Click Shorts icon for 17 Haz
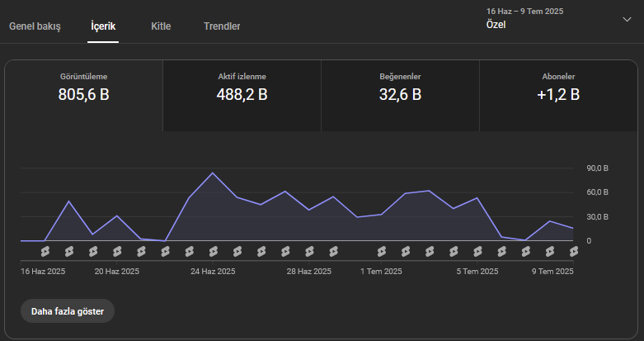This screenshot has height=341, width=644. [45, 251]
